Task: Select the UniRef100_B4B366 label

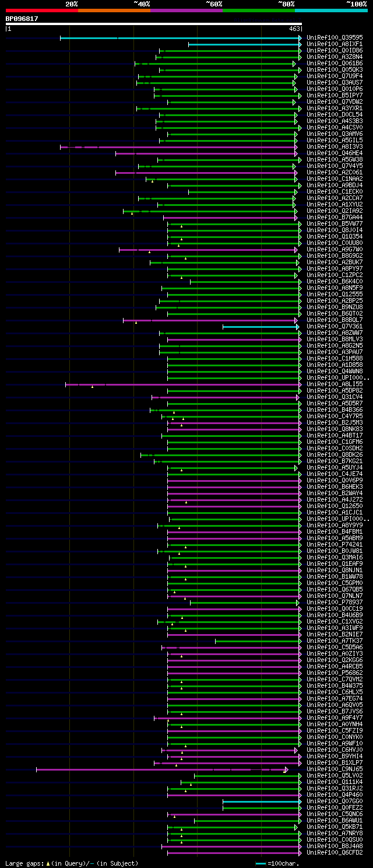Action: point(335,409)
